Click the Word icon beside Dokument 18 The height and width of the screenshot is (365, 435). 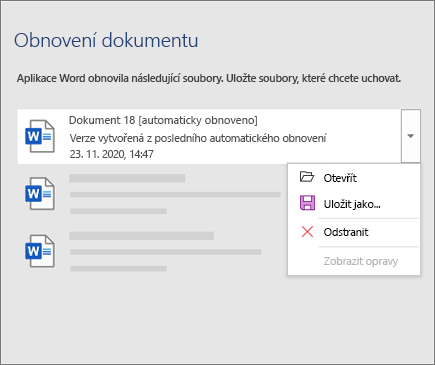[40, 136]
